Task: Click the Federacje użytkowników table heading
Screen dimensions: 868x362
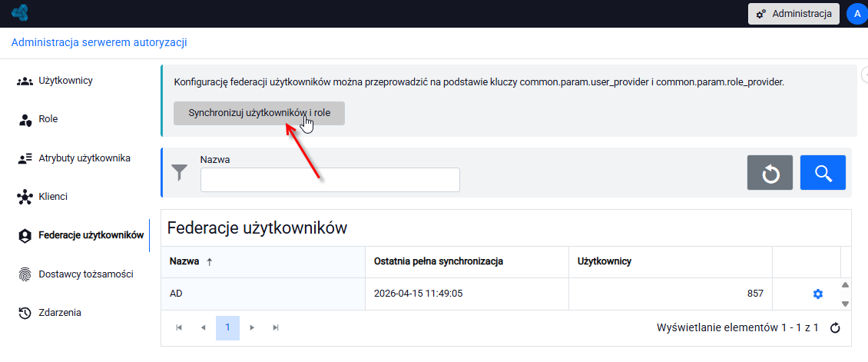Action: [x=257, y=227]
